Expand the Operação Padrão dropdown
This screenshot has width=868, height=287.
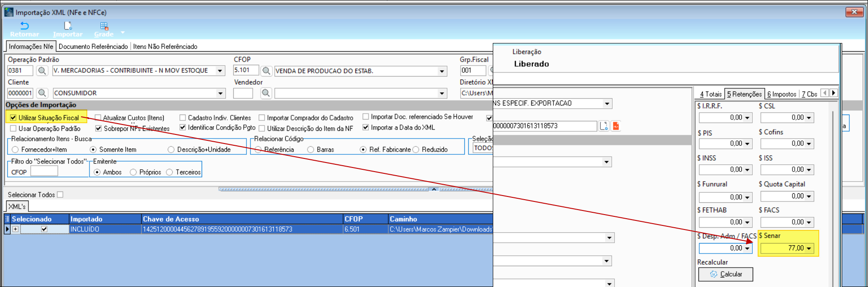coord(220,71)
